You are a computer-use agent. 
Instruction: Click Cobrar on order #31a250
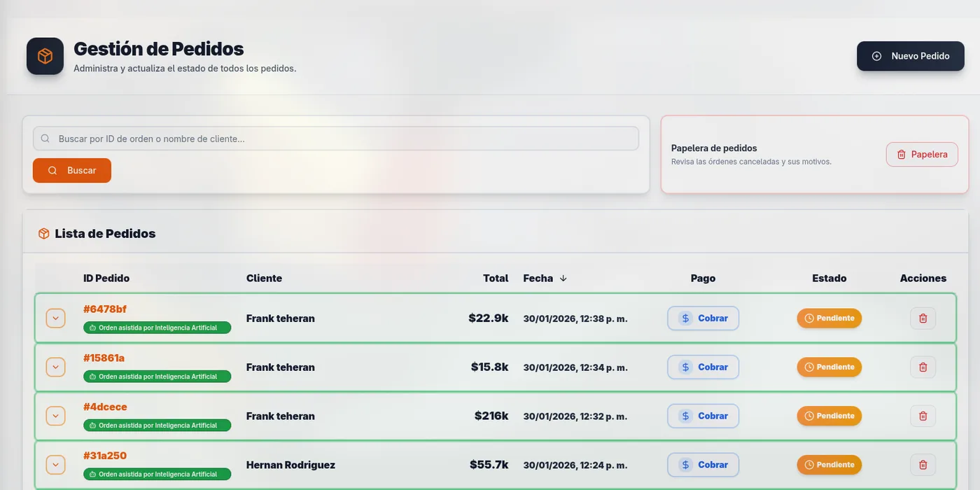703,465
